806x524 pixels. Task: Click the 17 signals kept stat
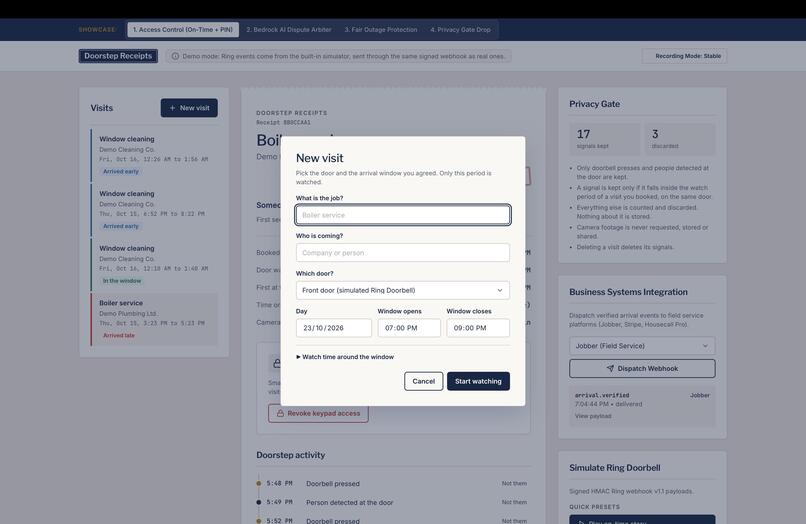point(604,139)
